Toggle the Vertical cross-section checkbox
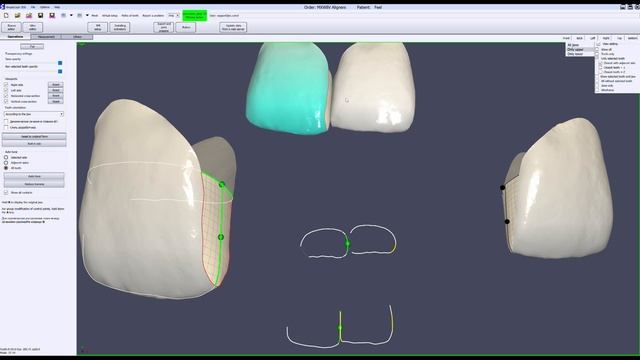This screenshot has height=360, width=640. (6, 101)
